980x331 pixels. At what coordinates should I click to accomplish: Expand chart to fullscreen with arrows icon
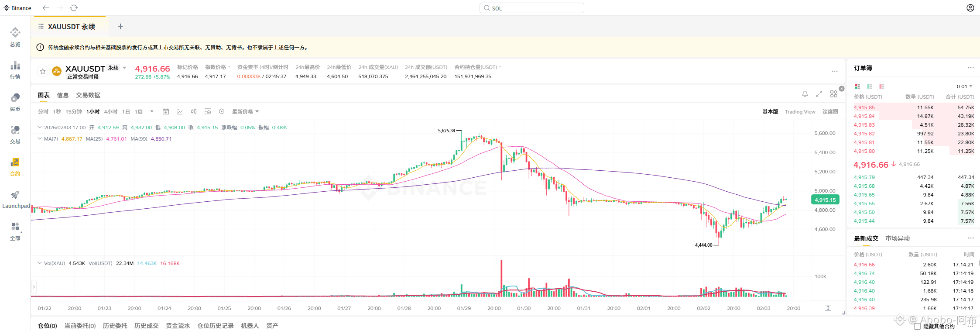819,94
